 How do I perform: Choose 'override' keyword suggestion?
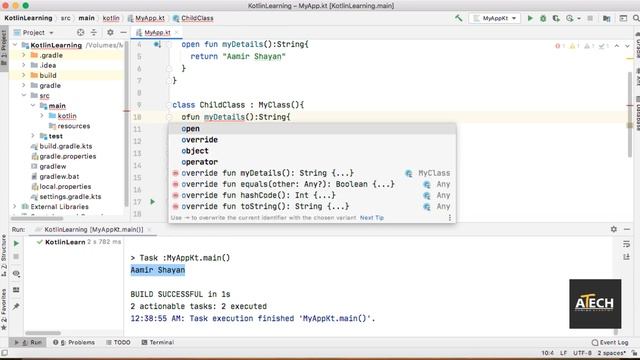[x=312, y=140]
